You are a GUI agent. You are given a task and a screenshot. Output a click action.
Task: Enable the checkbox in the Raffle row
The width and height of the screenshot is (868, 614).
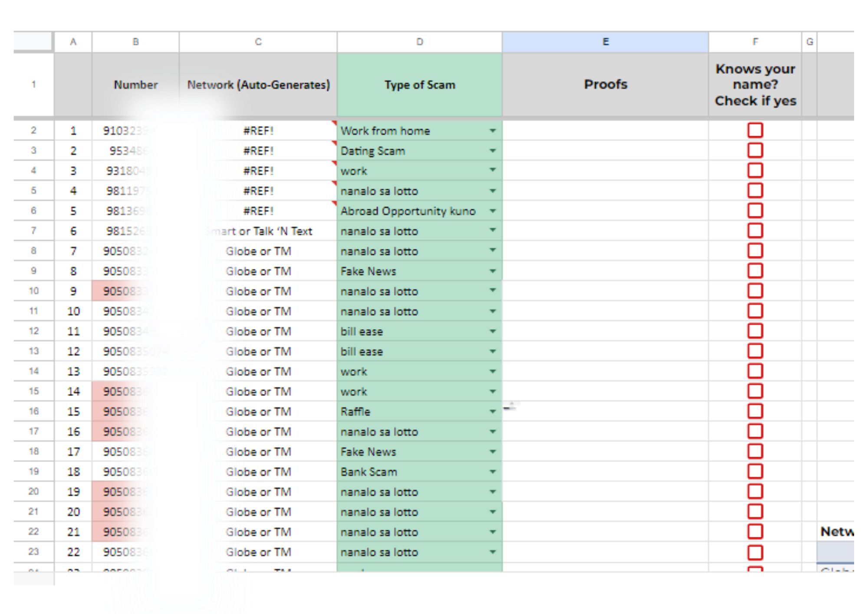(x=755, y=411)
